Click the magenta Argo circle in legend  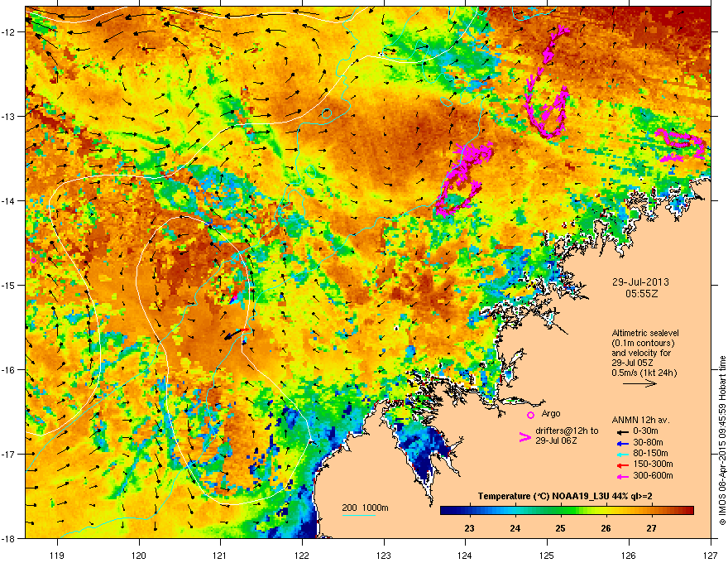(x=530, y=415)
